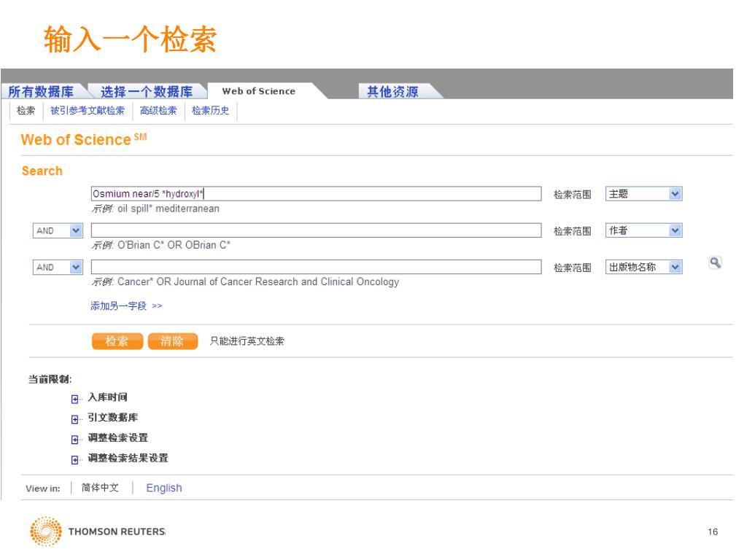Click the 添加另一字段 >> link
The width and height of the screenshot is (747, 560).
(x=126, y=306)
